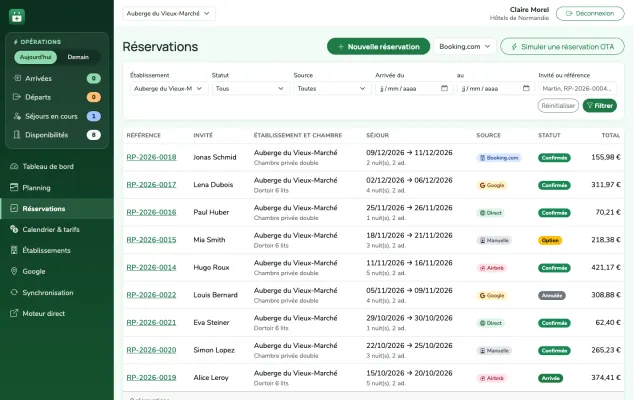Image resolution: width=640 pixels, height=400 pixels.
Task: Click the Nouvelle réservation button
Action: pos(378,47)
